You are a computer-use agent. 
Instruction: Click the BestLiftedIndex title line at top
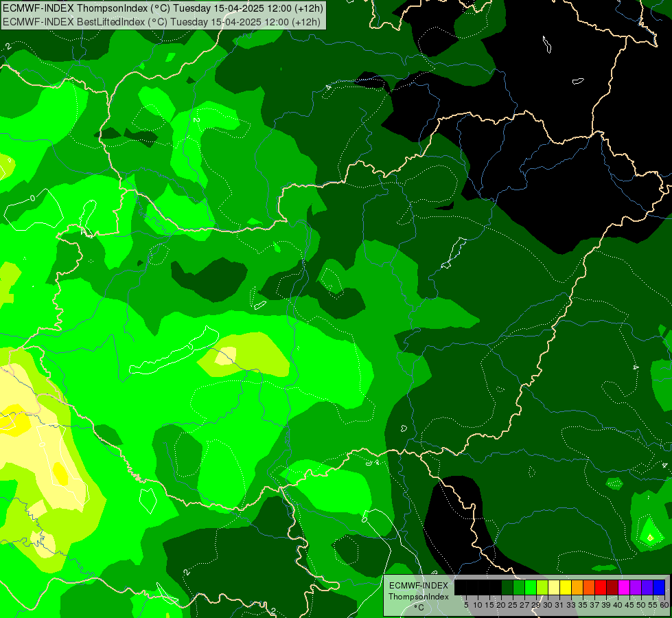pyautogui.click(x=161, y=22)
